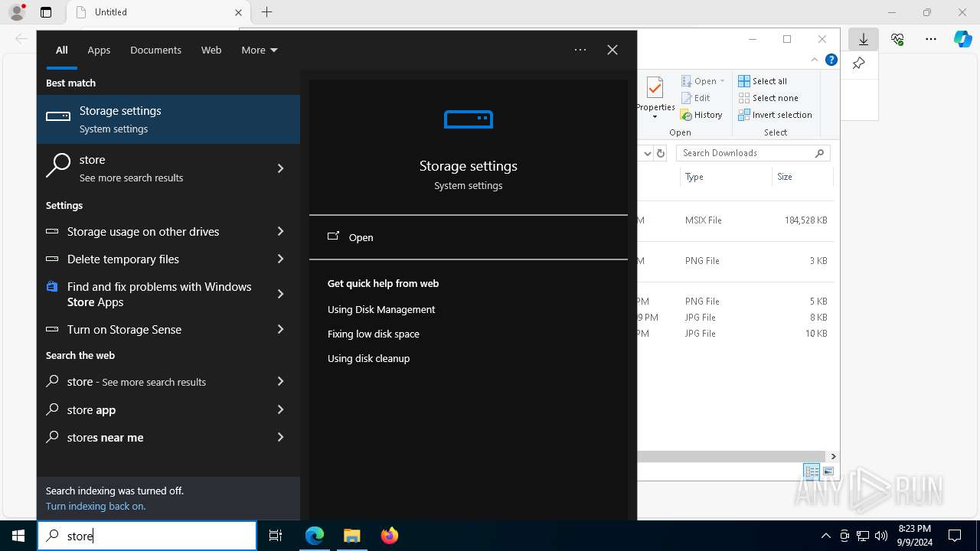Open Edge settings and more menu
Viewport: 980px width, 551px height.
tap(931, 39)
